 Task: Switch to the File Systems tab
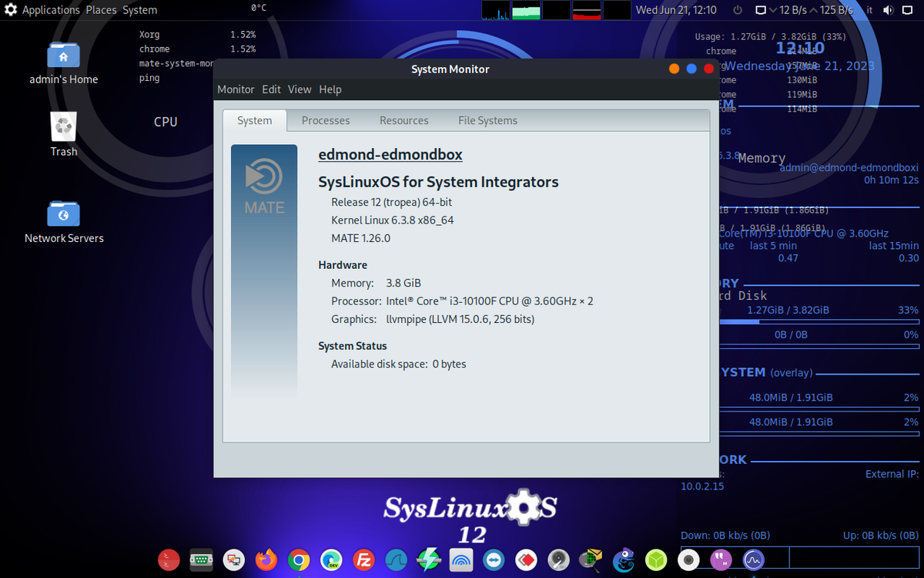488,120
